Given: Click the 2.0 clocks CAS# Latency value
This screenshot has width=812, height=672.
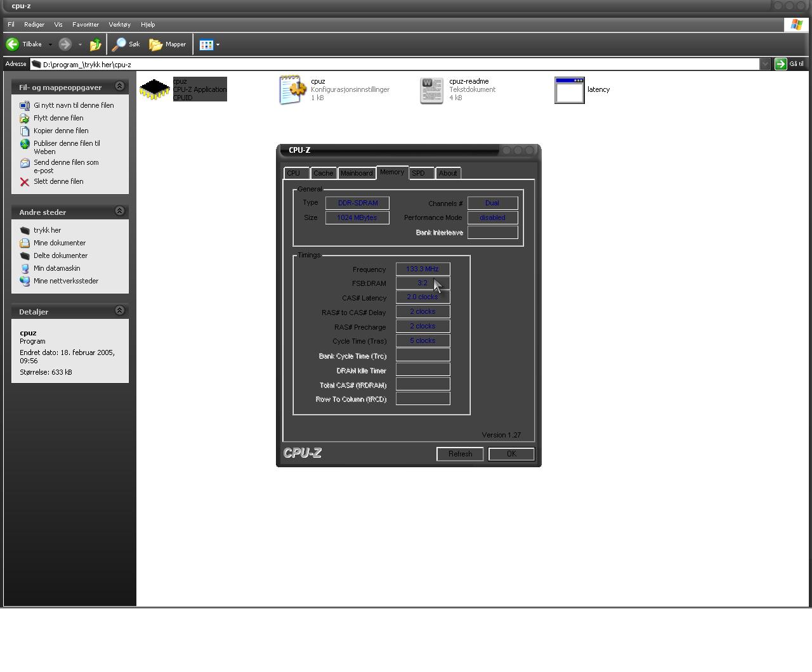Looking at the screenshot, I should [422, 297].
